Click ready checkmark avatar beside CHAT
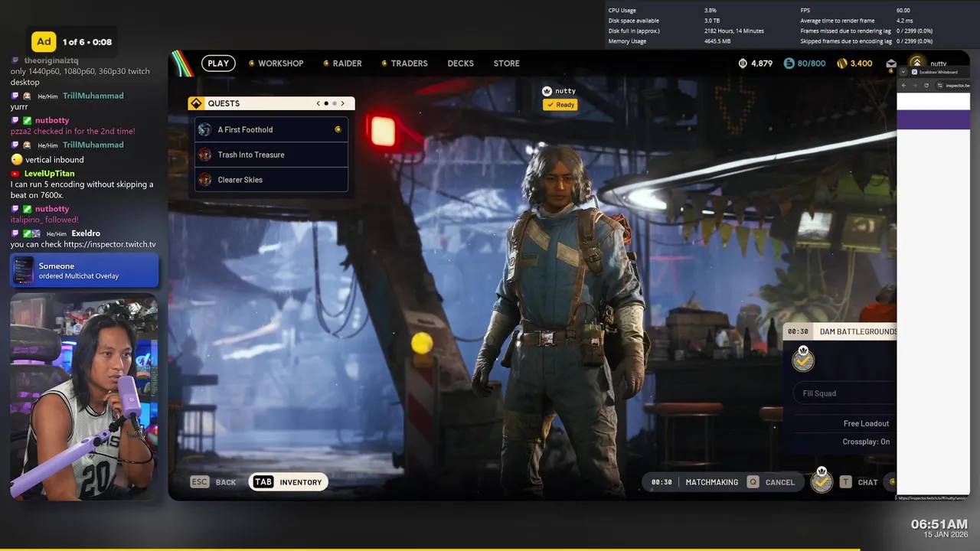This screenshot has height=551, width=980. tap(822, 481)
